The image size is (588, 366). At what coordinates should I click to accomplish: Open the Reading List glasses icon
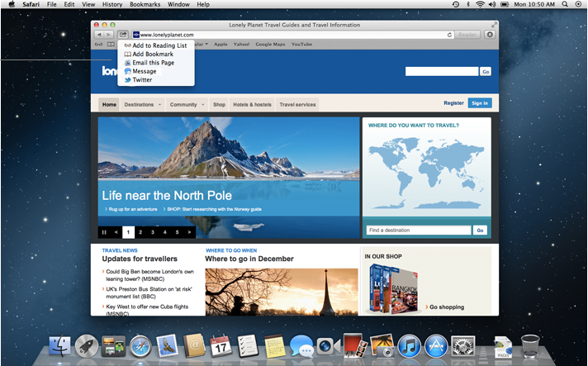(x=99, y=44)
